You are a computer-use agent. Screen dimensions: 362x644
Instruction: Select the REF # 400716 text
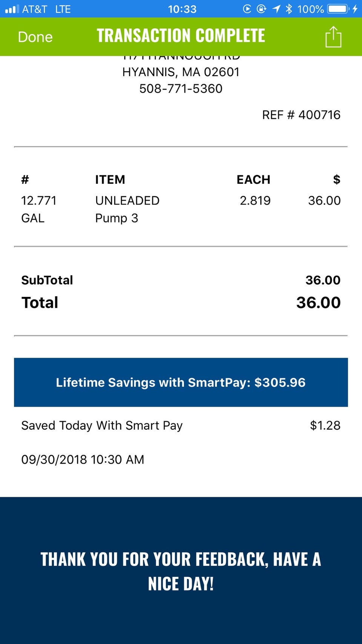301,115
